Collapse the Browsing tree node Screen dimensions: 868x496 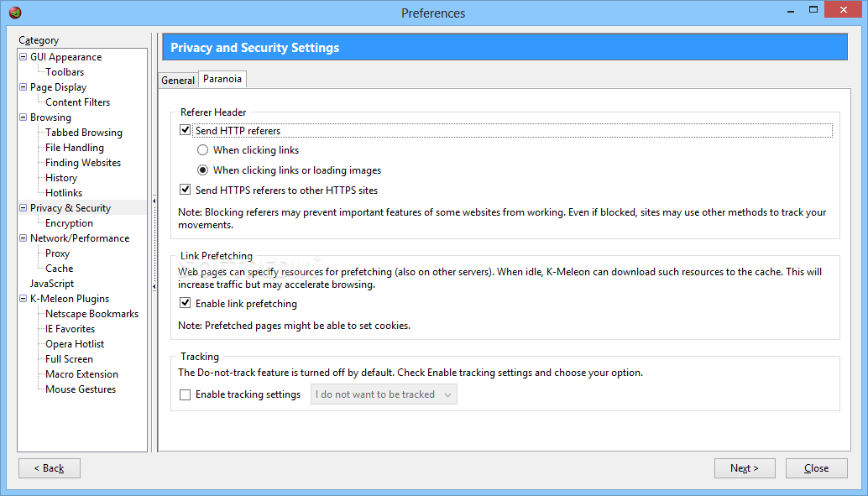(24, 117)
